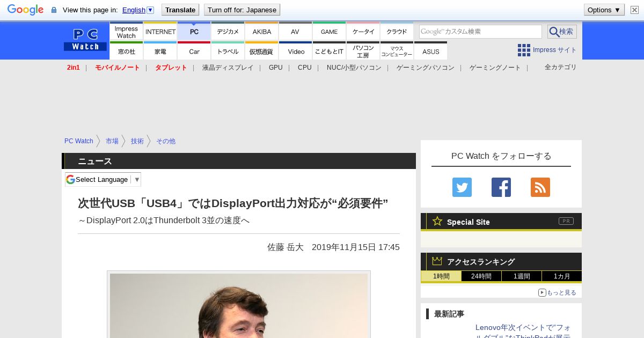Viewport: 644px width, 338px height.
Task: Click the Google logo in translate bar
Action: tap(25, 10)
